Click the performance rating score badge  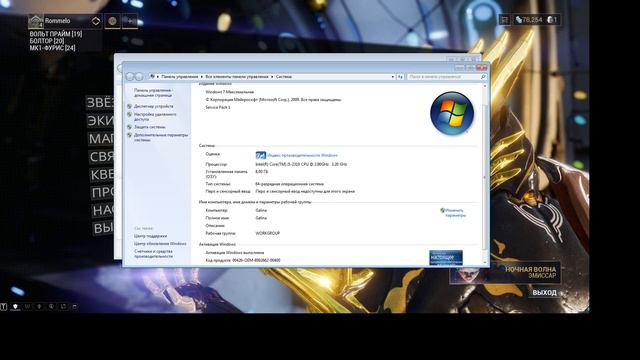260,156
